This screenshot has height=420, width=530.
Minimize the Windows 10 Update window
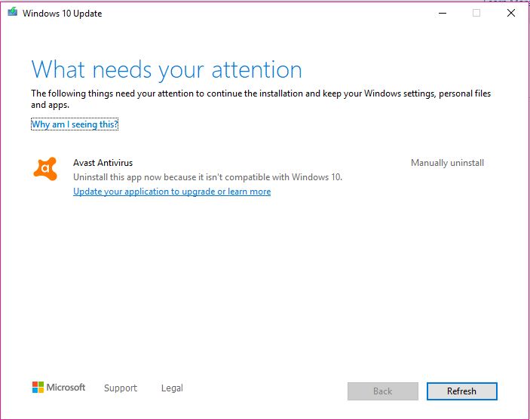(x=443, y=13)
